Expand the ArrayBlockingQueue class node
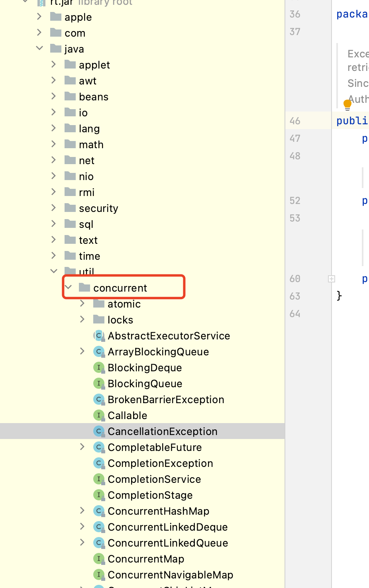The image size is (369, 588). (82, 351)
